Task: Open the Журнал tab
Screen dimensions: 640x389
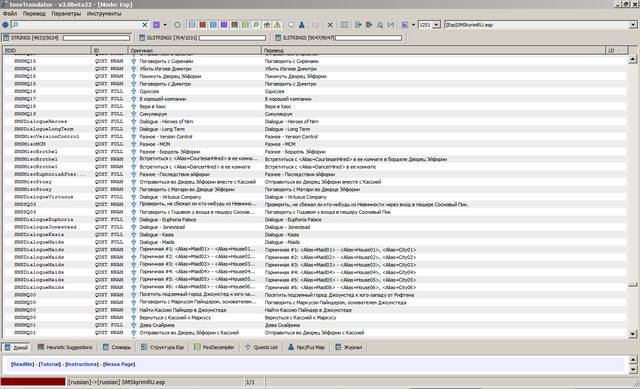Action: [349, 347]
